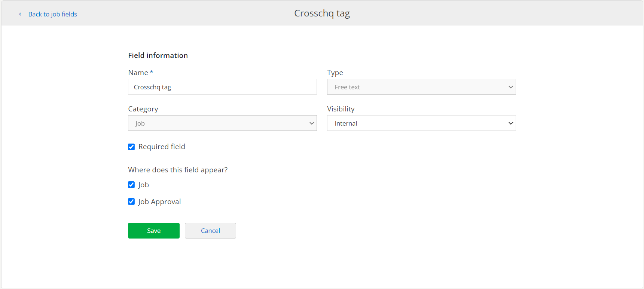The image size is (644, 289).
Task: Click the Name label
Action: click(x=138, y=73)
